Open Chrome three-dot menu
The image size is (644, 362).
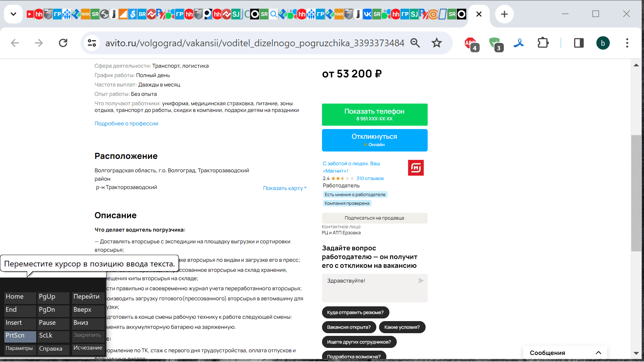point(627,43)
